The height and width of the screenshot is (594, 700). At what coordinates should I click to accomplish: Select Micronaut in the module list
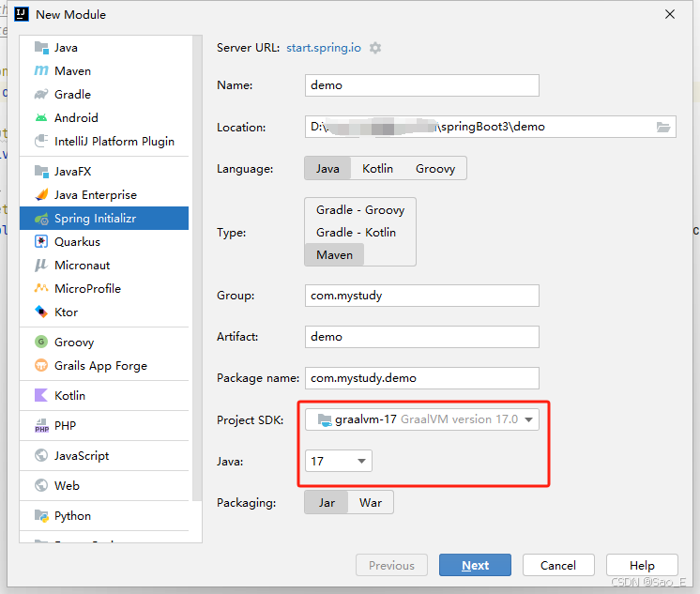click(104, 266)
